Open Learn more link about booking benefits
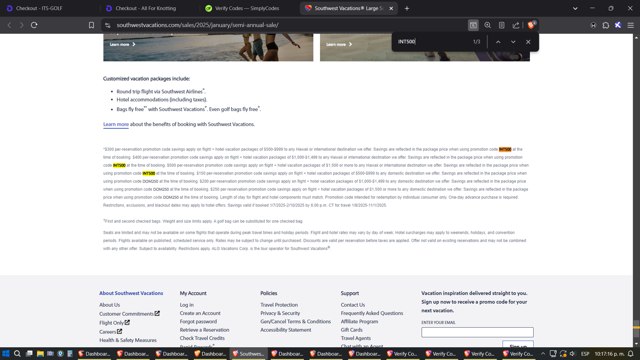The height and width of the screenshot is (360, 640). coord(116,124)
